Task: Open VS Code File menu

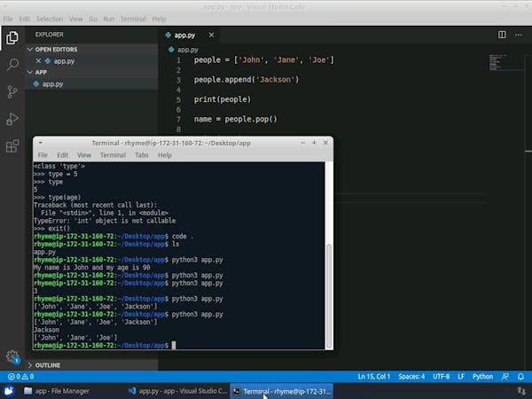Action: (8, 19)
